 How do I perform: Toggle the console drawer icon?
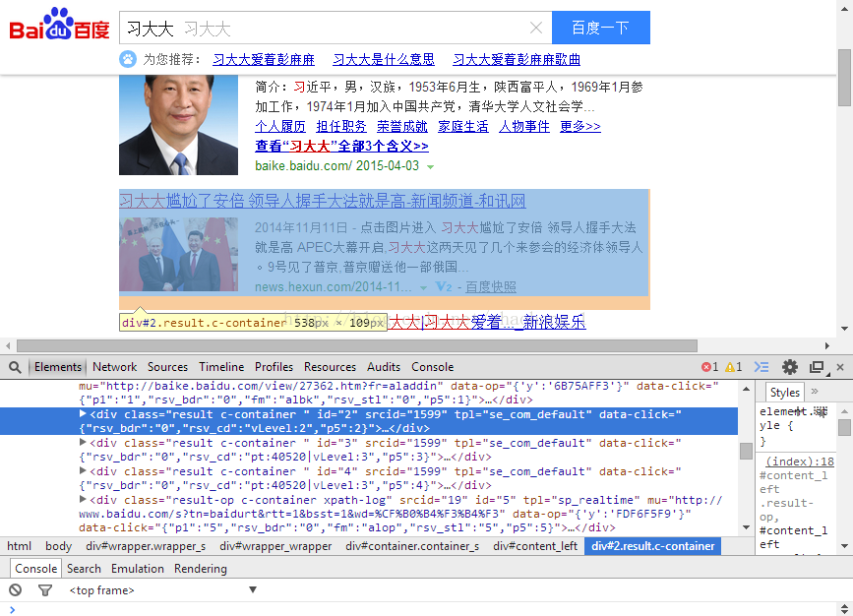(x=762, y=367)
